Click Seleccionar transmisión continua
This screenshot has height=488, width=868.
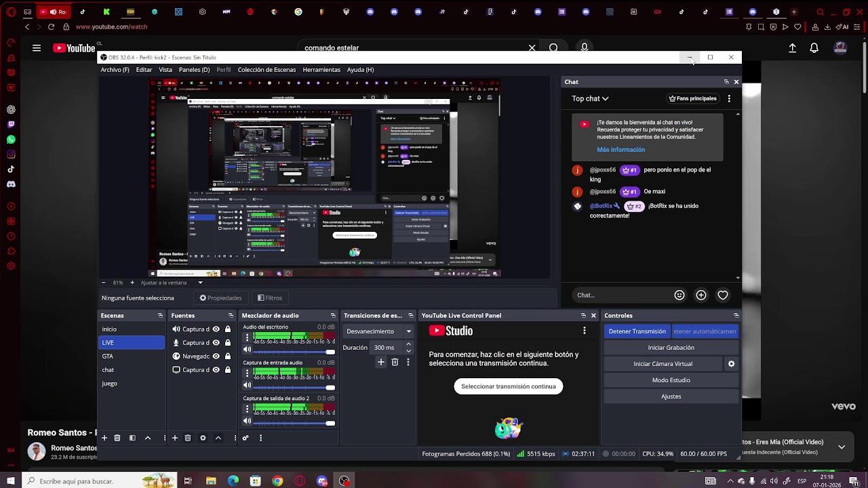[509, 386]
